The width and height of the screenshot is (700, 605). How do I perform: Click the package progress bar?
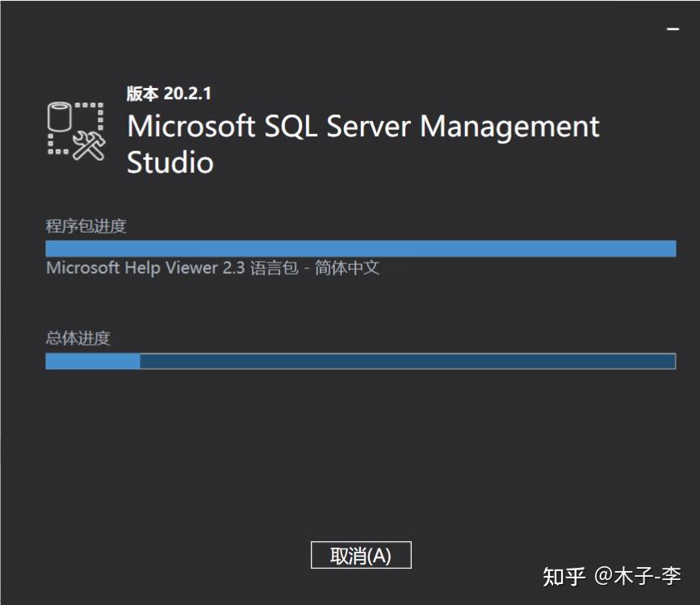pos(361,248)
